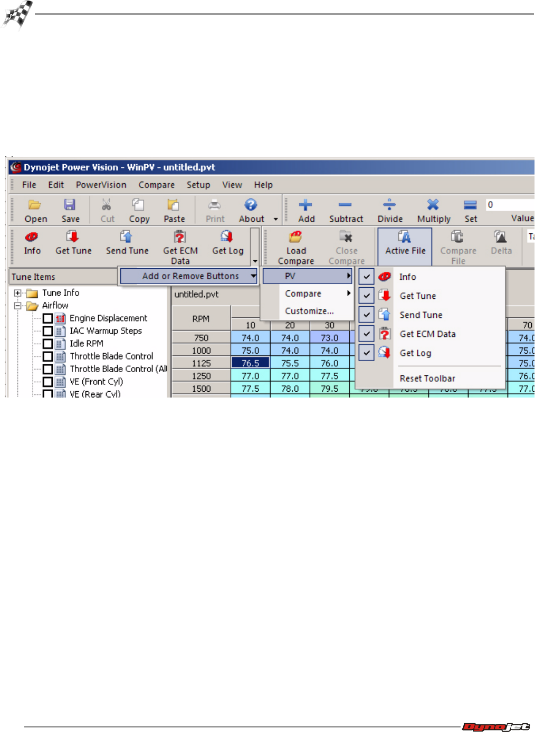This screenshot has height=756, width=535.
Task: Open the About help icon
Action: [251, 205]
